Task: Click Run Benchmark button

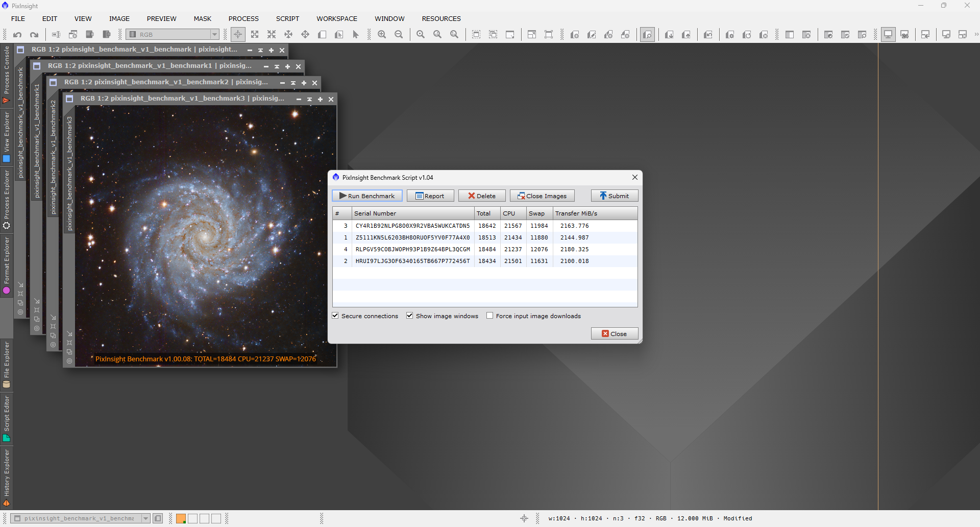Action: [x=367, y=196]
